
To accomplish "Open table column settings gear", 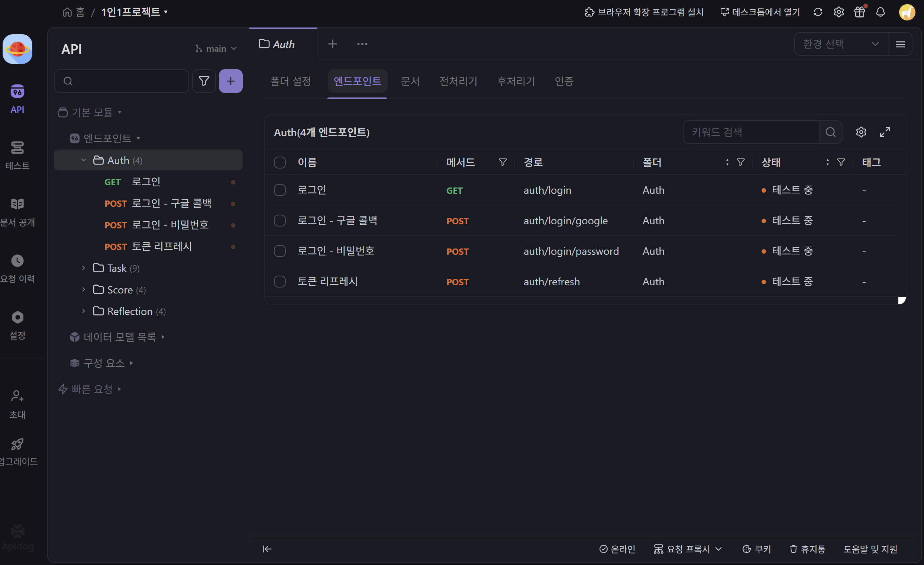I will (x=861, y=132).
